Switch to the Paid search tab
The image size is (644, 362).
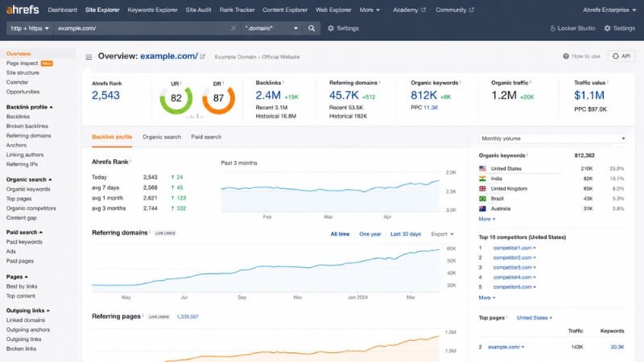coord(206,137)
